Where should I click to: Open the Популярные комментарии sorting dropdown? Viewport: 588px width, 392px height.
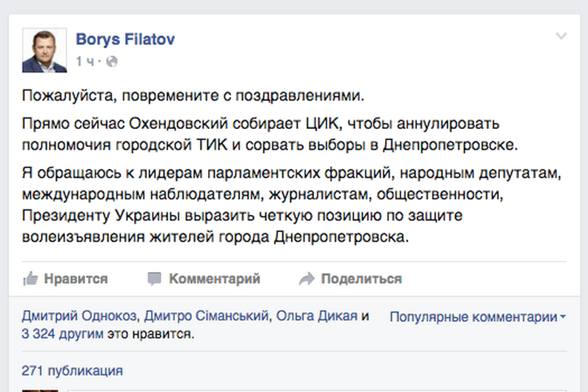478,317
